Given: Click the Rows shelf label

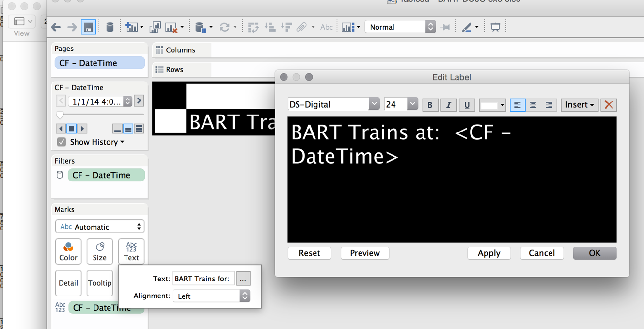Looking at the screenshot, I should point(174,70).
